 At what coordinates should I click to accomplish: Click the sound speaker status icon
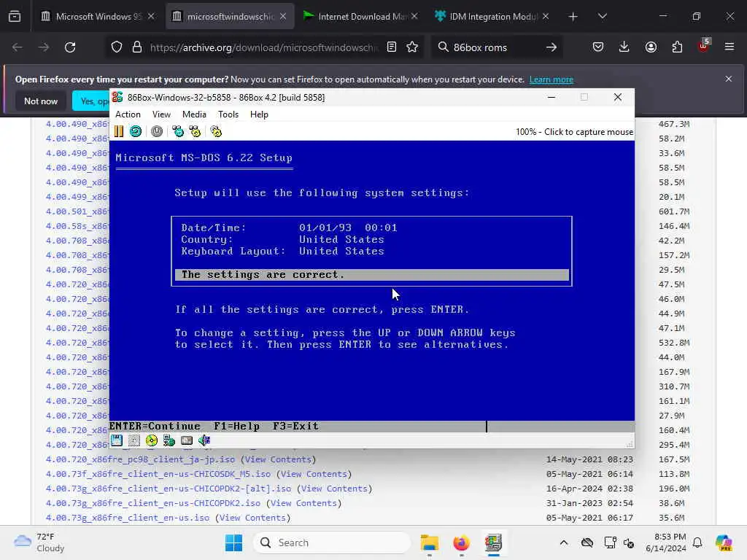(204, 440)
